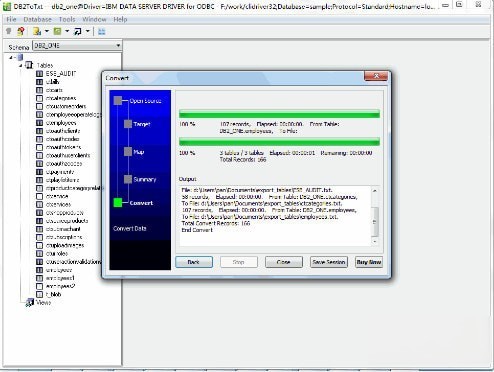Click the gray first toolbar icon
This screenshot has height=372, width=494.
(9, 31)
